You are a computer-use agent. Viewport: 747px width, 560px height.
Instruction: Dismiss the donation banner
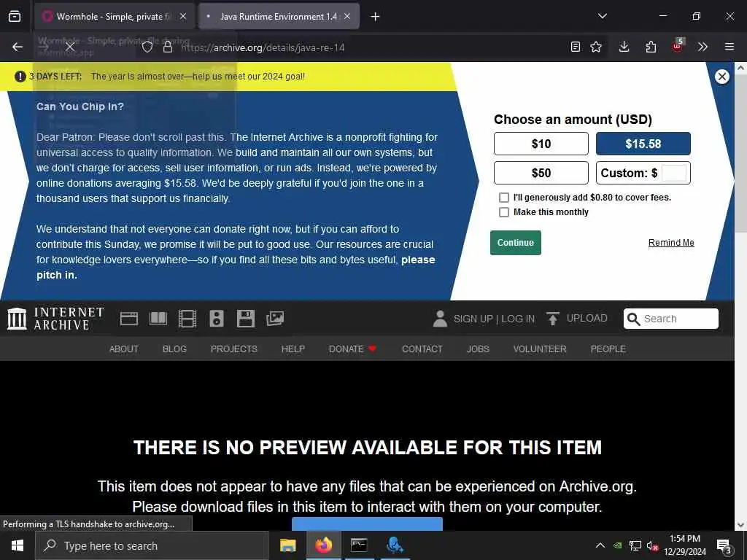click(721, 77)
